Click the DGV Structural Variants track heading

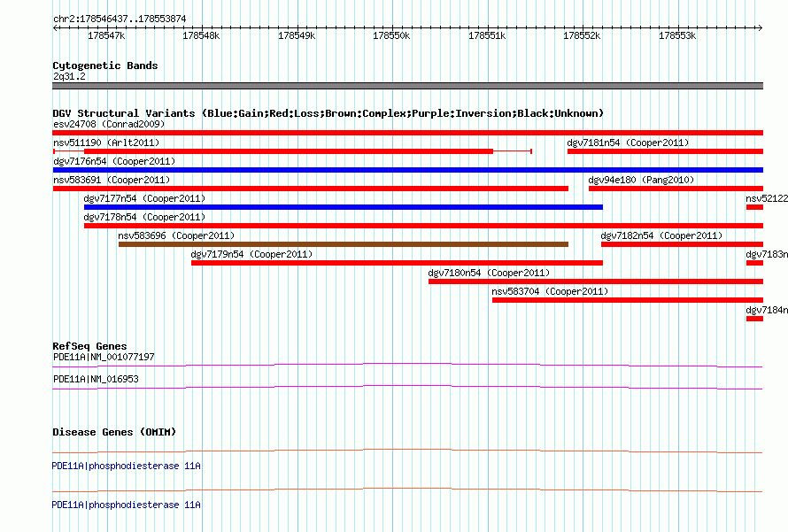[x=328, y=113]
